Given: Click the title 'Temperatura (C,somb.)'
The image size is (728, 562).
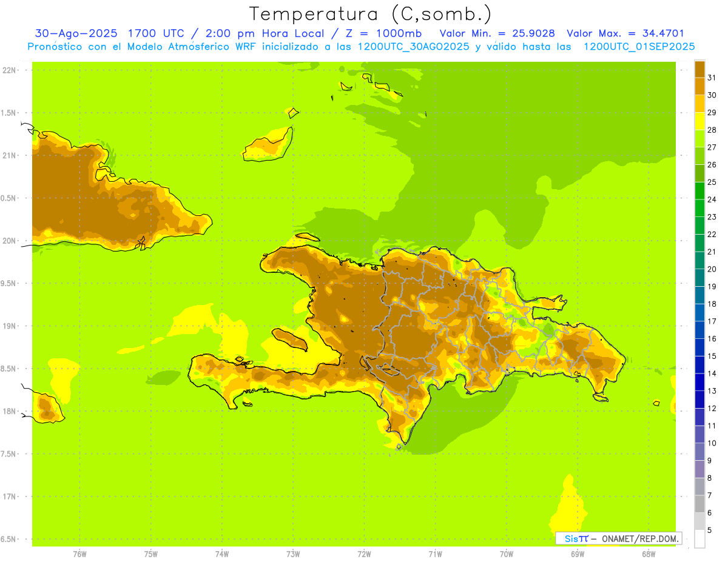Looking at the screenshot, I should pos(371,14).
